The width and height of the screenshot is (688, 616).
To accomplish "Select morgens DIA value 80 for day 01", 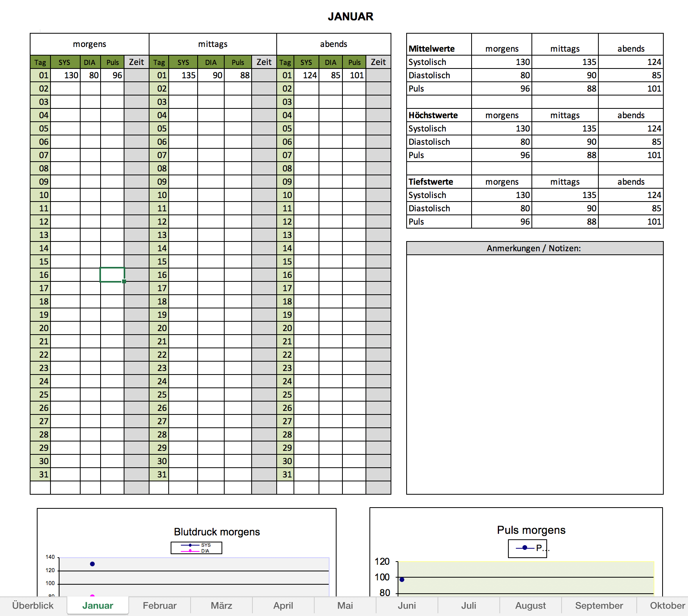I will pos(90,75).
